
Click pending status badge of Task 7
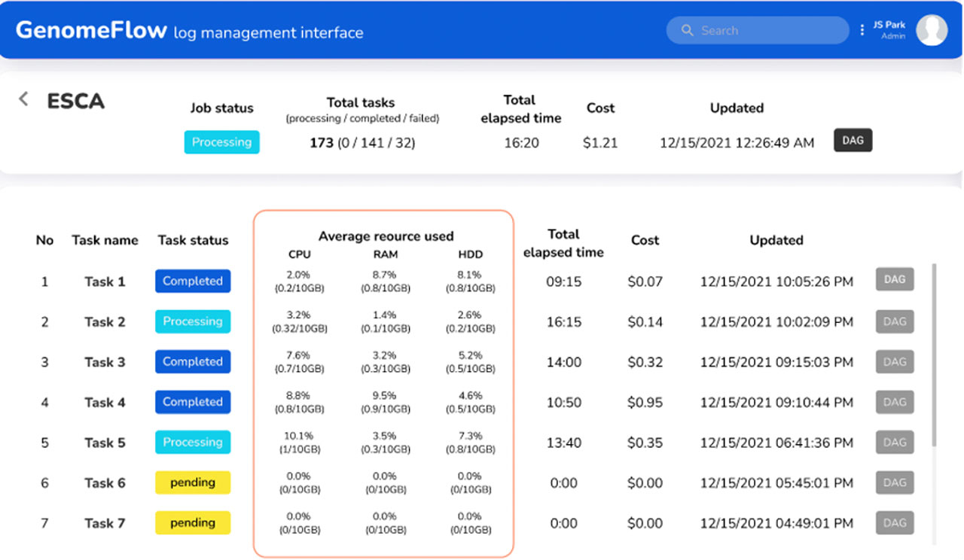pos(193,522)
